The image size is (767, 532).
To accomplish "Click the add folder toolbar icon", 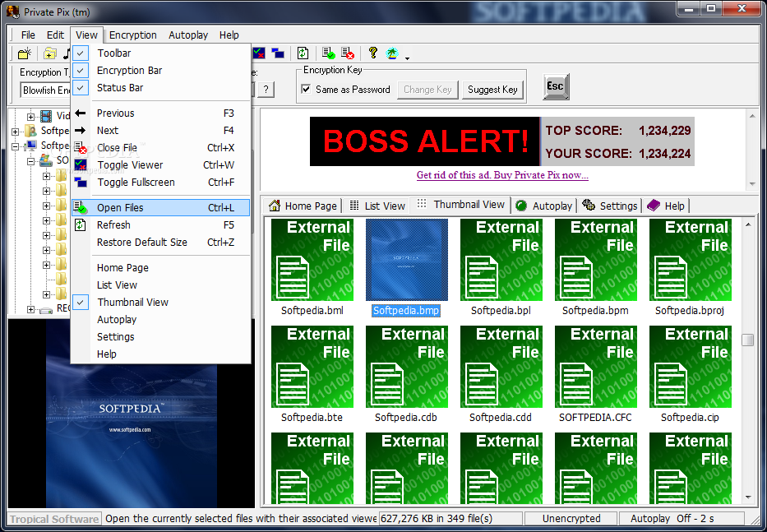I will point(50,53).
